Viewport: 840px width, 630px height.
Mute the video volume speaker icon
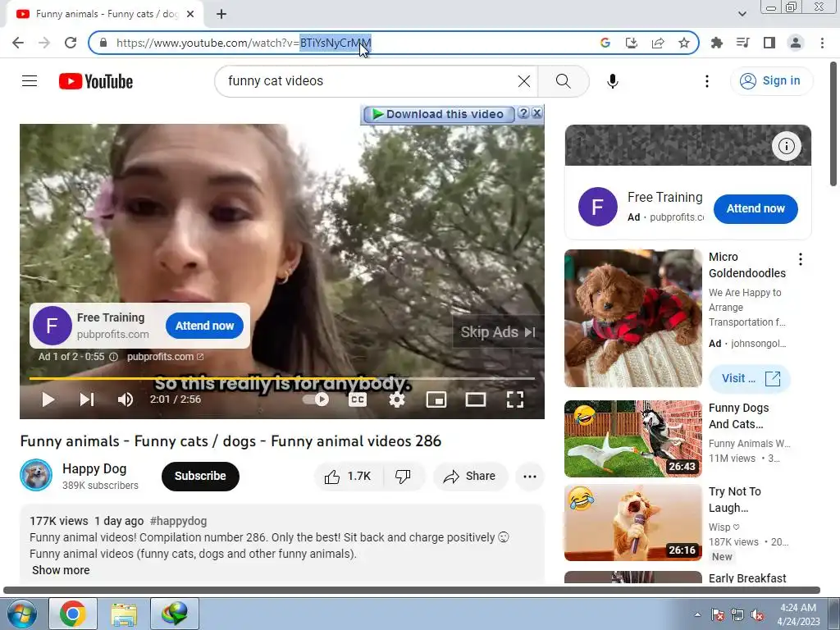[126, 399]
